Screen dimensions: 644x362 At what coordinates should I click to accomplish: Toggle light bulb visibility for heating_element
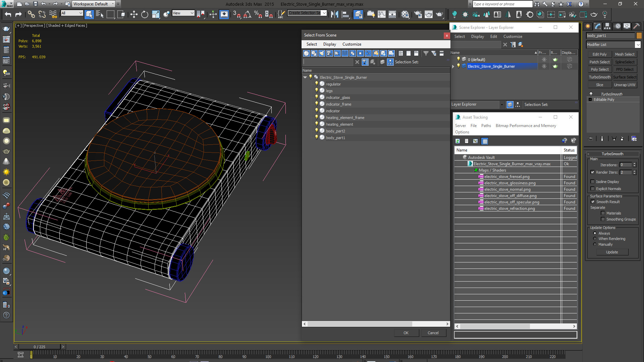[x=316, y=124]
